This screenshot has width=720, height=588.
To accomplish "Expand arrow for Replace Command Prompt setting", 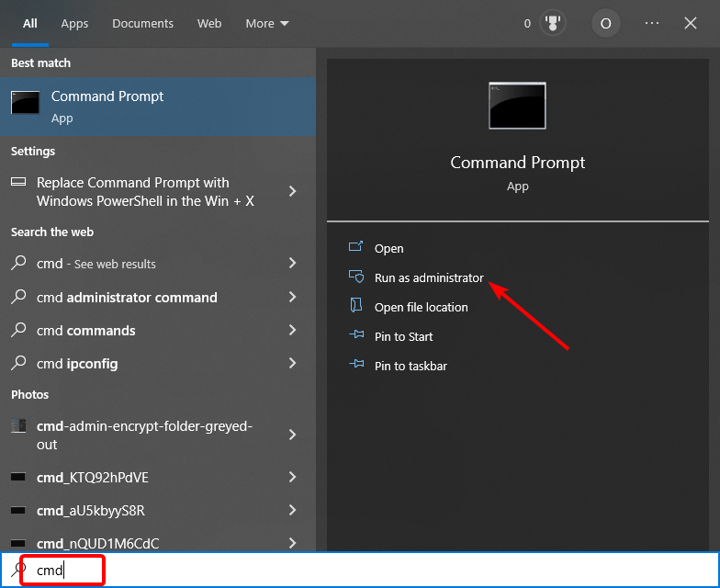I will 292,191.
